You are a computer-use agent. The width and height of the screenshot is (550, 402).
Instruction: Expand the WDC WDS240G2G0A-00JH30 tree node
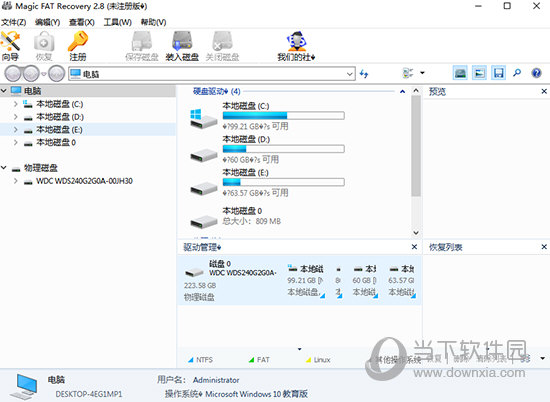click(15, 181)
